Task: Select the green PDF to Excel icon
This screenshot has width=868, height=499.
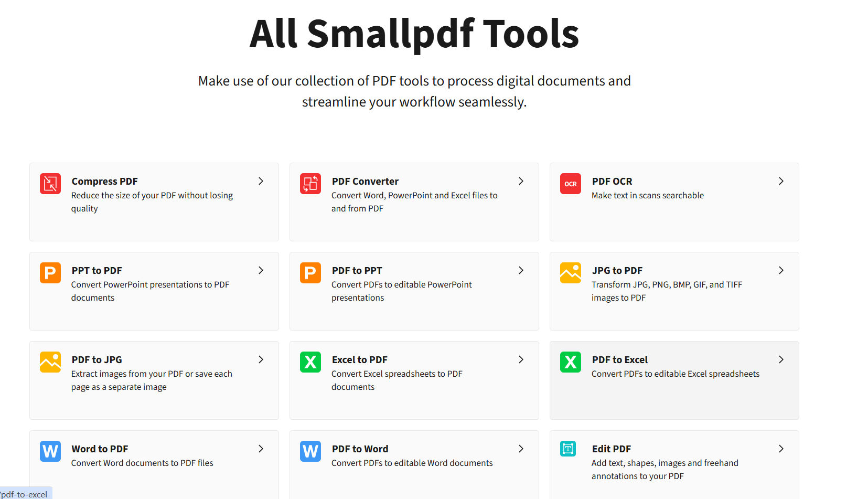Action: pos(570,362)
